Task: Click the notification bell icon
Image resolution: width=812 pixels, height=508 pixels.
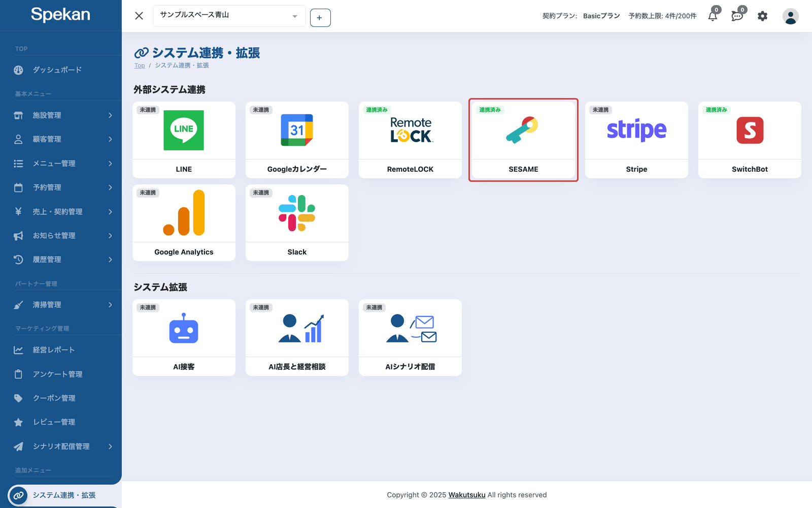Action: click(713, 16)
